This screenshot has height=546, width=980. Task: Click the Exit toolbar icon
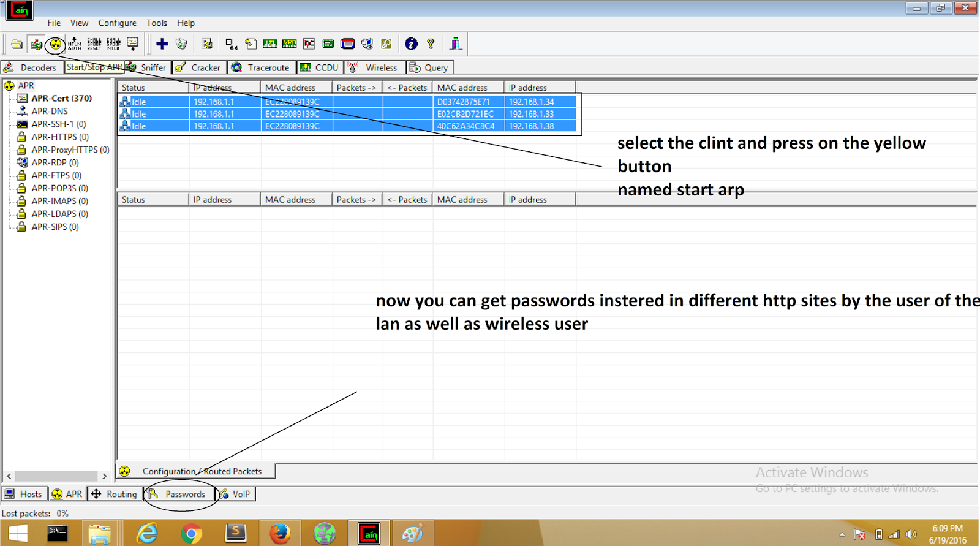pos(456,44)
